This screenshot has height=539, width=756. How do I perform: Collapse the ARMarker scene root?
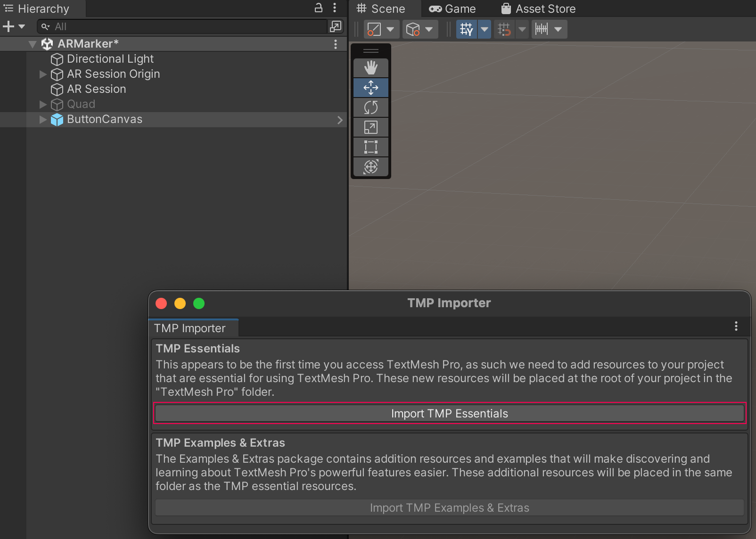(32, 44)
